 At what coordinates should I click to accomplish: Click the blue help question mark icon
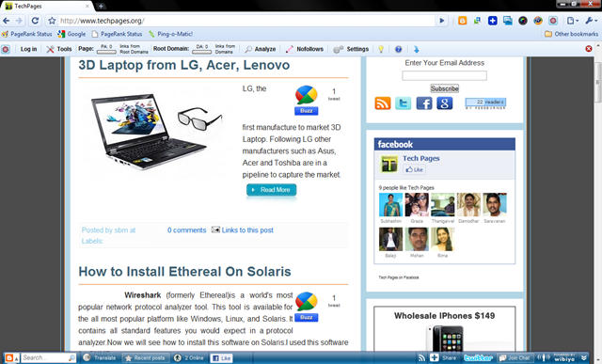[x=398, y=49]
